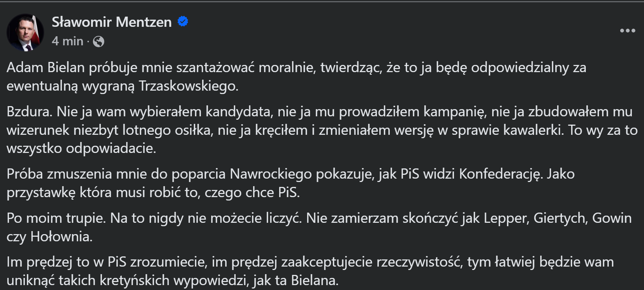Click the name "Gowin" in the post
644x290 pixels.
coord(612,218)
